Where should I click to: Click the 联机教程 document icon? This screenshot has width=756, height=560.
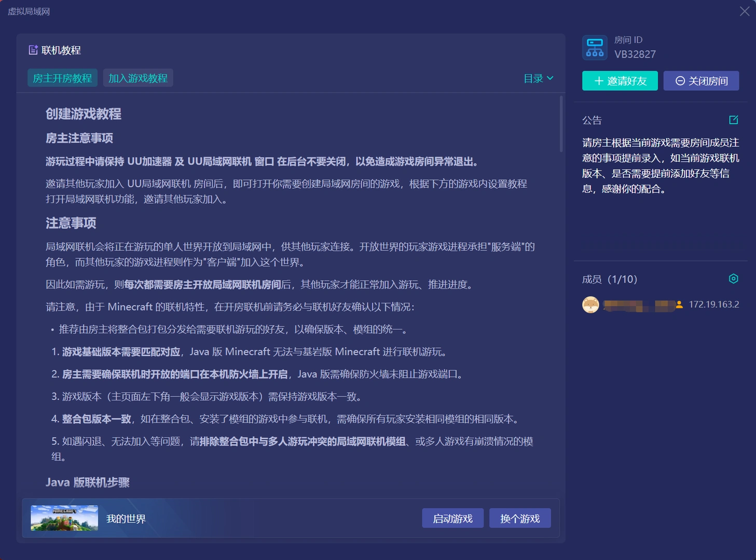(33, 50)
